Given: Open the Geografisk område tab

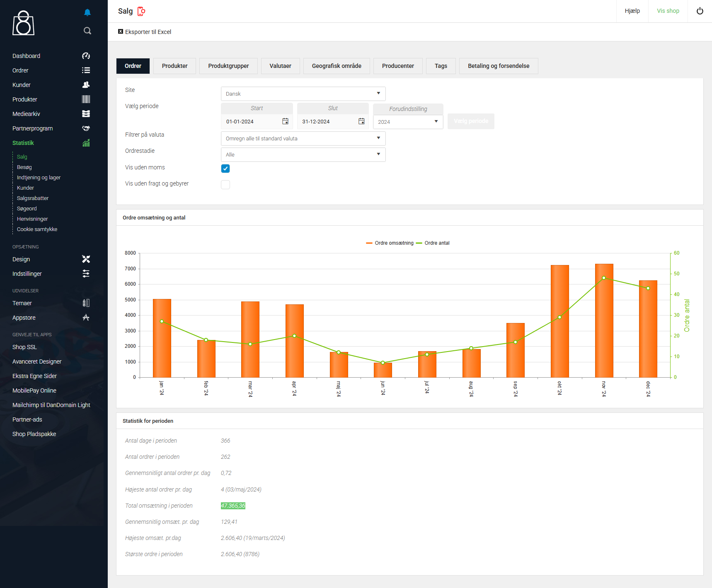Looking at the screenshot, I should pos(337,66).
